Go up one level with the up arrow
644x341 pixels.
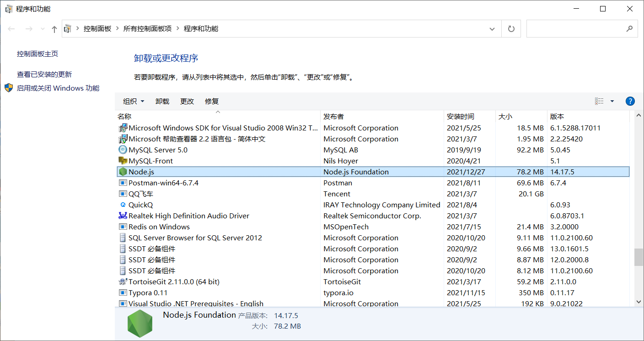(54, 29)
